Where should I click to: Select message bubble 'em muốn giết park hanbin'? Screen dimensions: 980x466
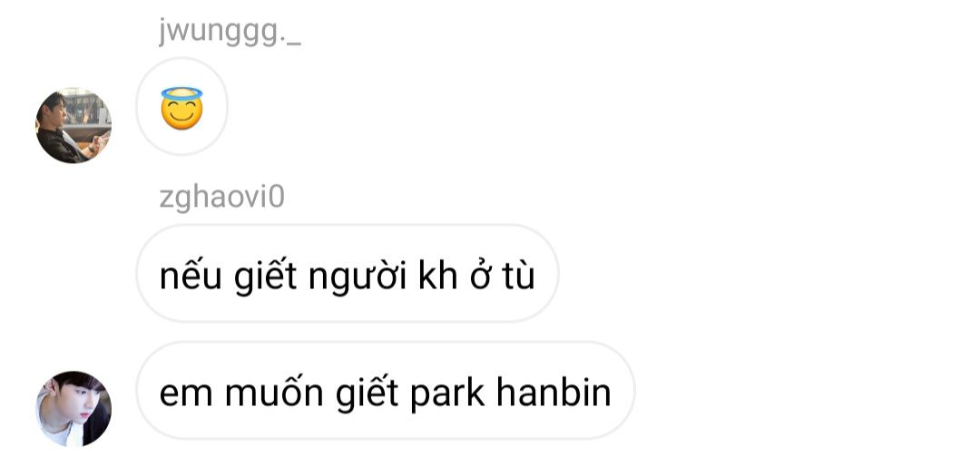(x=386, y=391)
